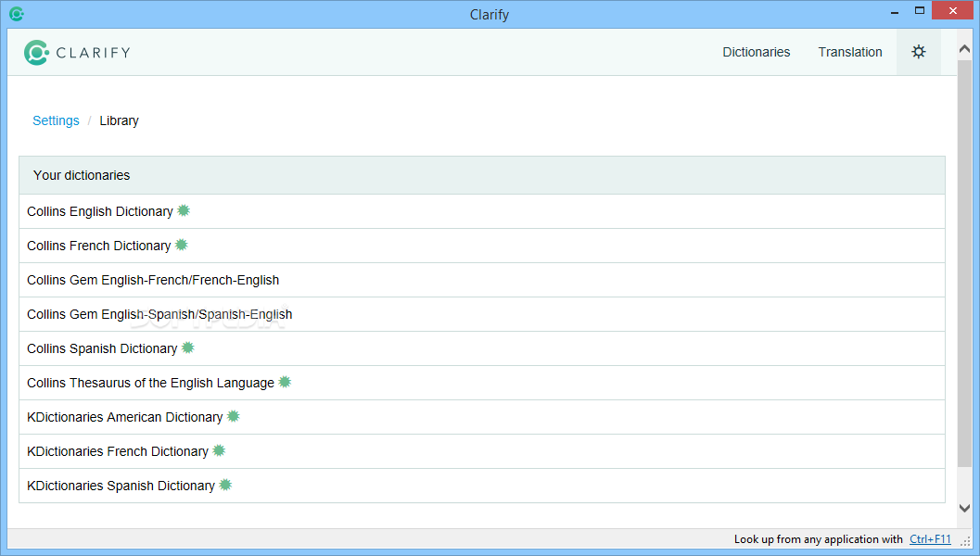
Task: Close the Clarify window
Action: pos(952,10)
